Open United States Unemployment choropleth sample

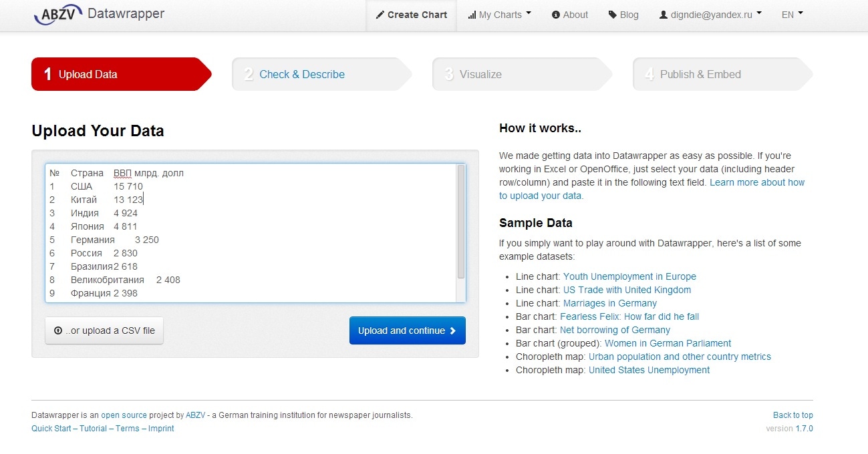(649, 370)
